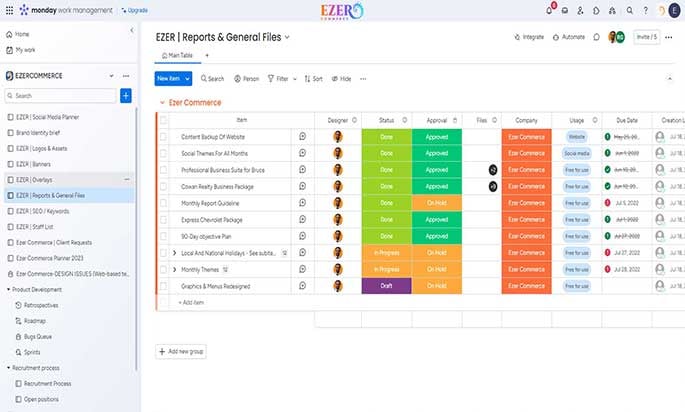Collapse the Ezer Commerce group

(x=162, y=103)
